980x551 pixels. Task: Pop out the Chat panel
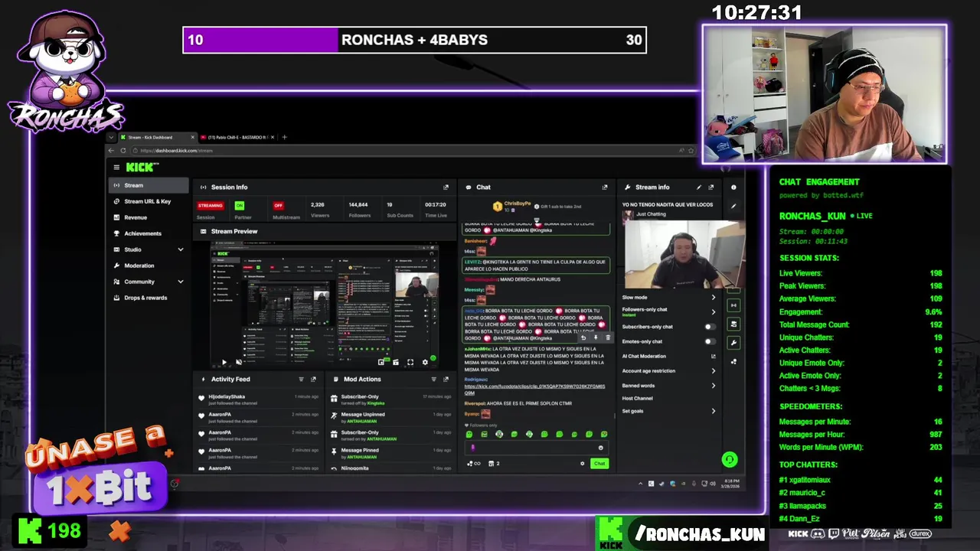(x=605, y=187)
